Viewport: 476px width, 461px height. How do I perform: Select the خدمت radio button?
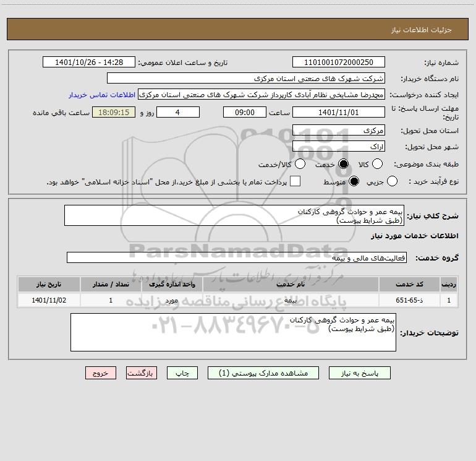click(x=343, y=164)
